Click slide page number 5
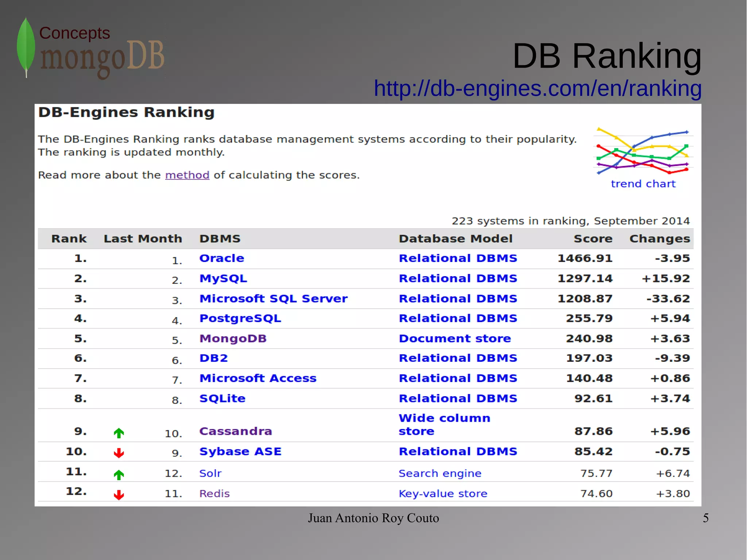 (706, 518)
